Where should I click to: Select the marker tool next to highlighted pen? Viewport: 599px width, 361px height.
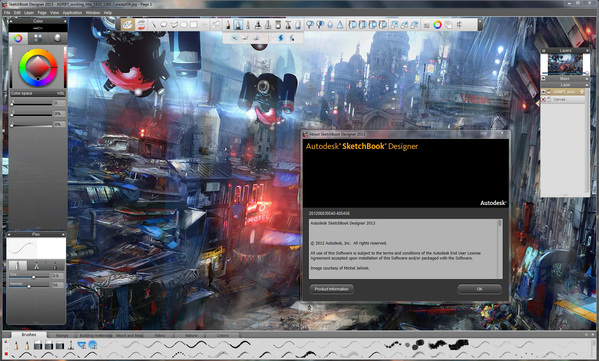point(248,25)
